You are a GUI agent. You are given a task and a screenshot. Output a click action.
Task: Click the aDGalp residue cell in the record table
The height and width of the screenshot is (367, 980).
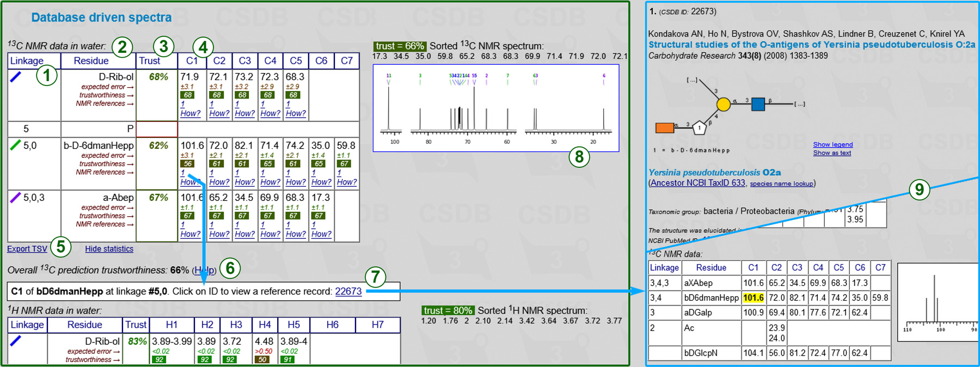tap(711, 313)
